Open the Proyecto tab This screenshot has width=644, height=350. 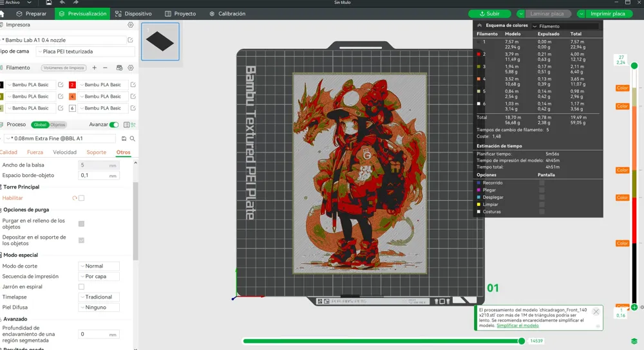click(180, 14)
